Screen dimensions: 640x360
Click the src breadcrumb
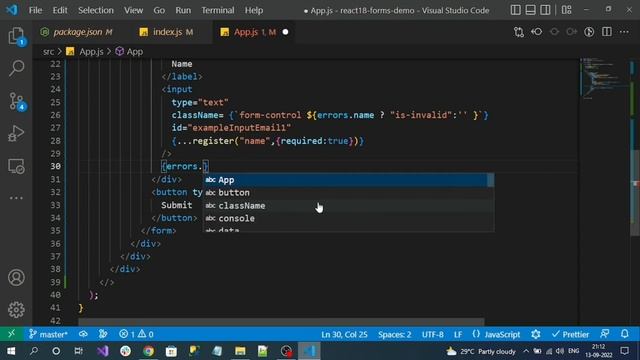(x=49, y=52)
